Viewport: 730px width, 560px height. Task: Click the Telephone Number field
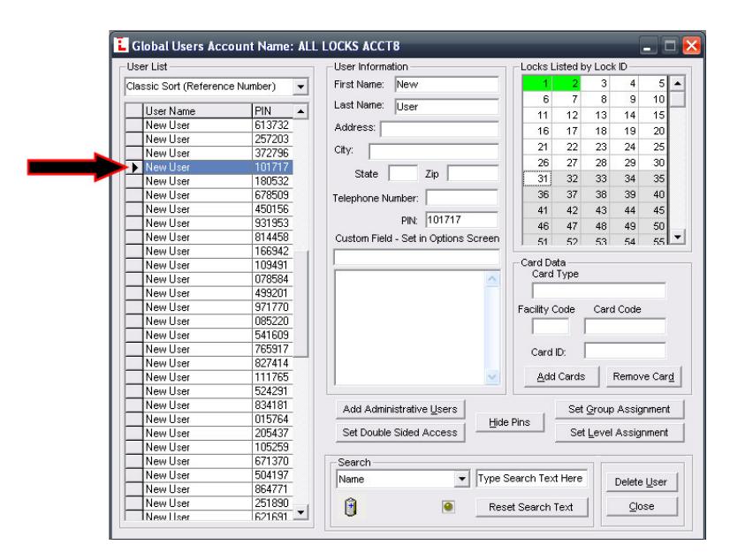point(462,198)
